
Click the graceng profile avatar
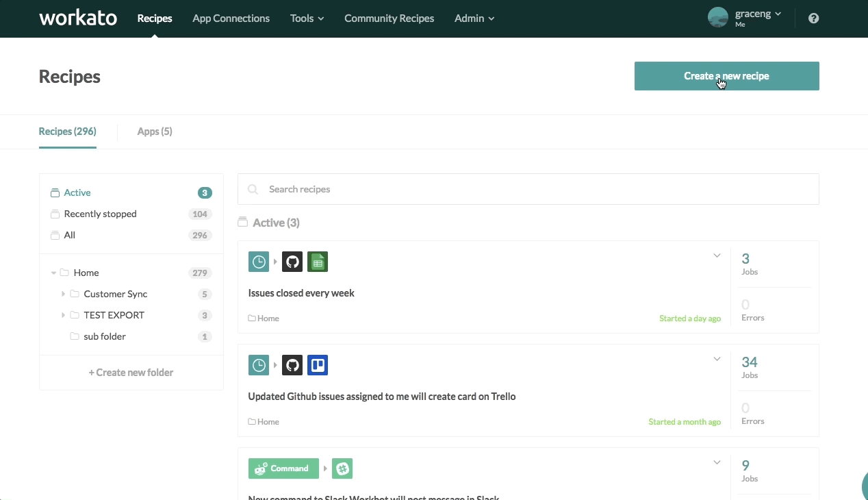tap(717, 18)
